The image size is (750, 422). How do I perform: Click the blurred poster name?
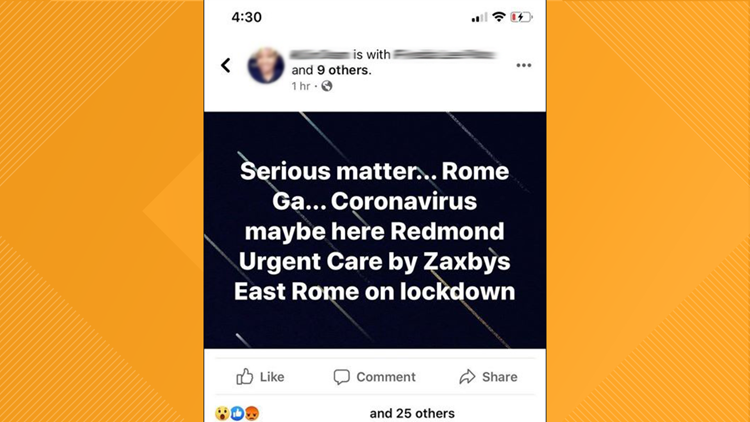[320, 55]
